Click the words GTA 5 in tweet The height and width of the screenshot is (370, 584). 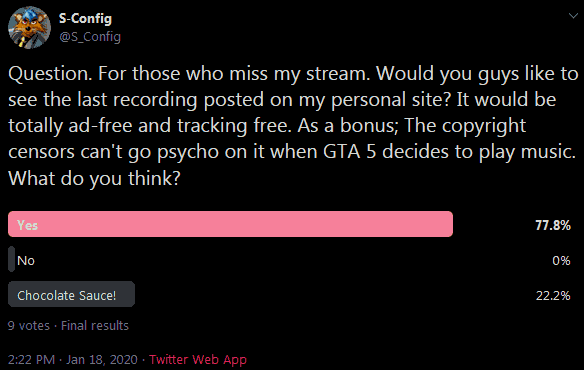[x=350, y=152]
